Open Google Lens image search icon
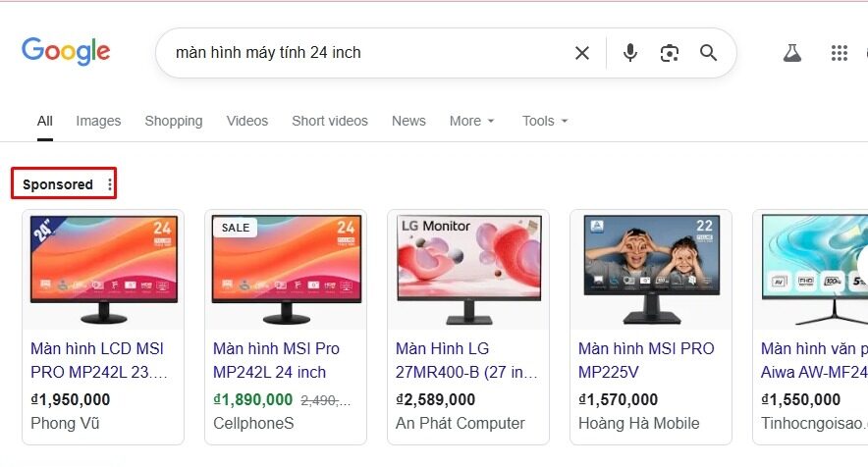 pyautogui.click(x=670, y=53)
